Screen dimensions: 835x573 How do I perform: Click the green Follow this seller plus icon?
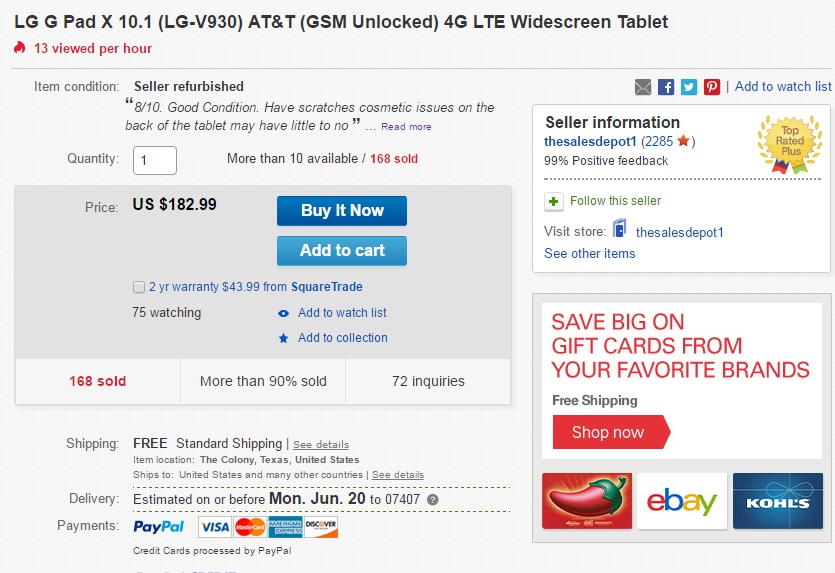pyautogui.click(x=554, y=202)
